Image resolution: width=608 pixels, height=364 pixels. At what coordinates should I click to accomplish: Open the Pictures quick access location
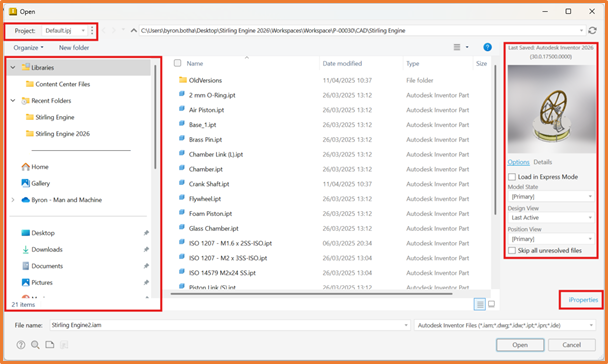click(42, 283)
